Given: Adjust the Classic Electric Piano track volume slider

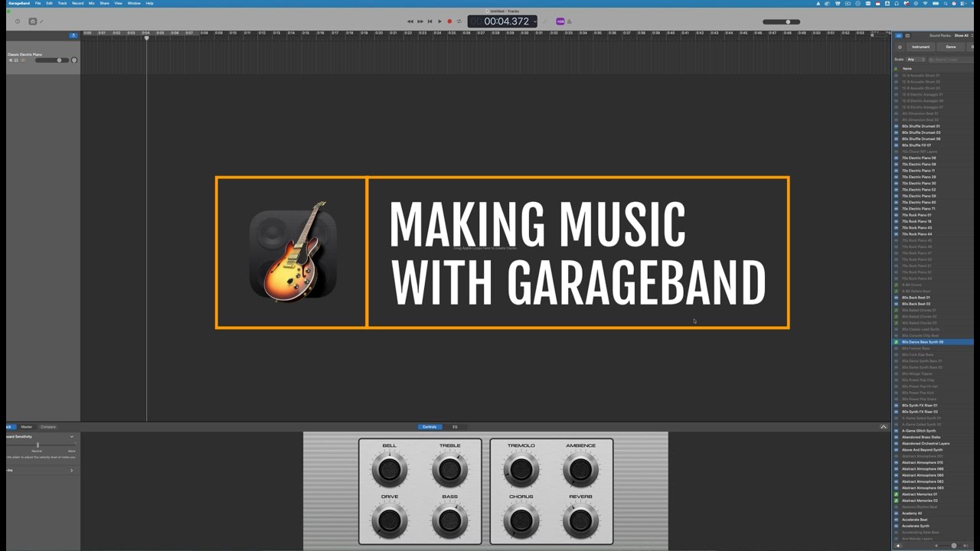Looking at the screenshot, I should [51, 60].
